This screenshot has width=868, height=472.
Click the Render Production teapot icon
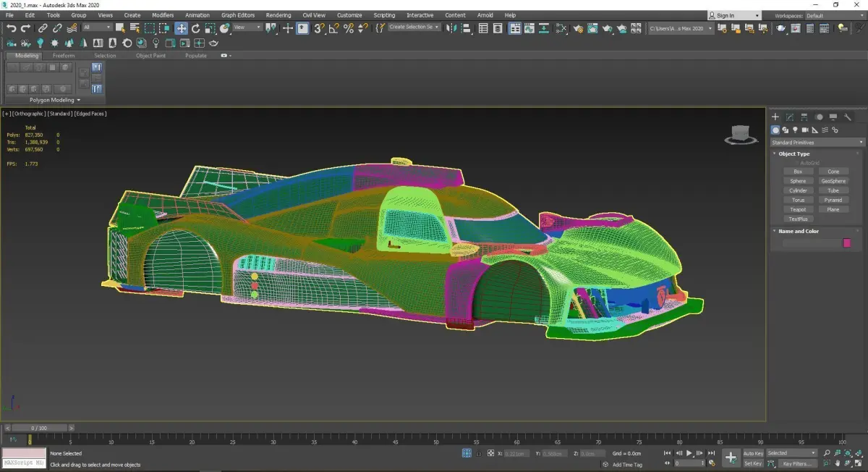point(608,28)
